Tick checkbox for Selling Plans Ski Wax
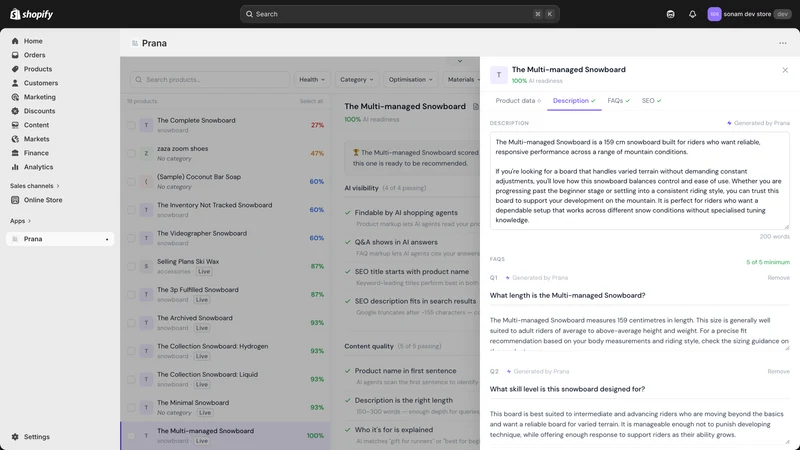 [x=131, y=266]
